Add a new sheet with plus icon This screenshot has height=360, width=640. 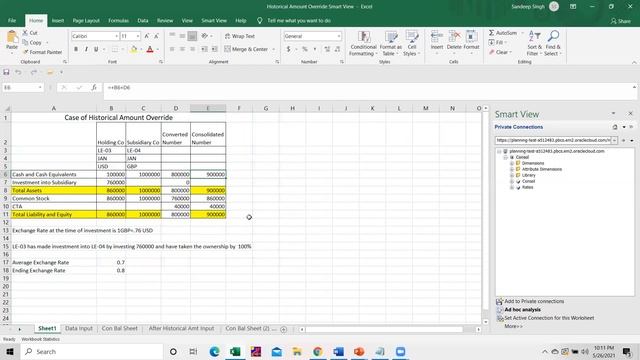pos(284,329)
